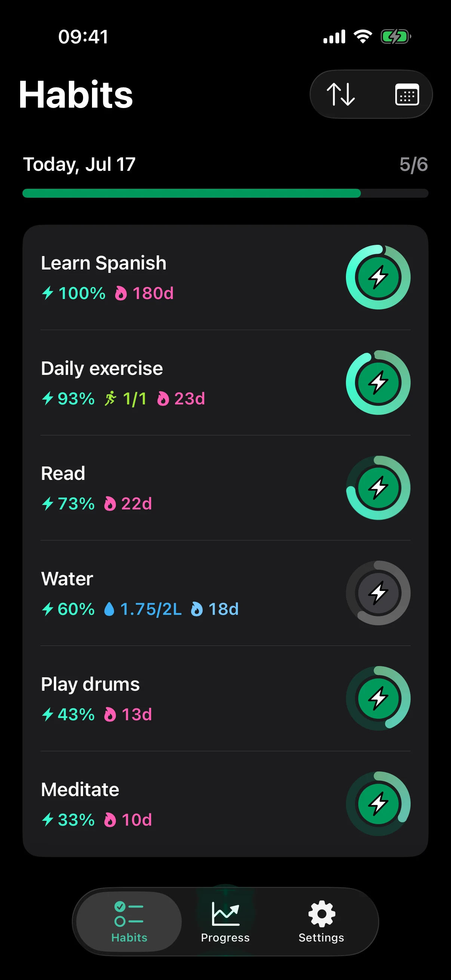Tap the running figure 1/1 indicator
Viewport: 451px width, 980px height.
click(x=125, y=399)
